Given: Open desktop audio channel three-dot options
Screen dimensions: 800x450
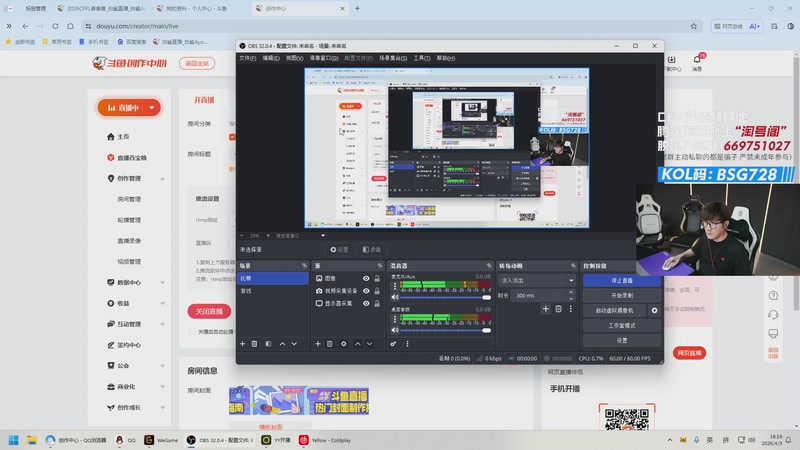Looking at the screenshot, I should [394, 319].
